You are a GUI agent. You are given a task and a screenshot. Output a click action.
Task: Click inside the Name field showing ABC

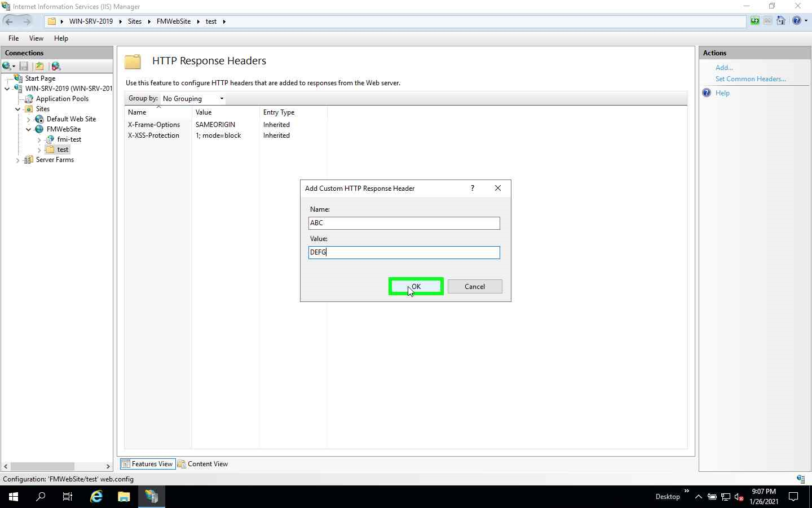point(404,223)
